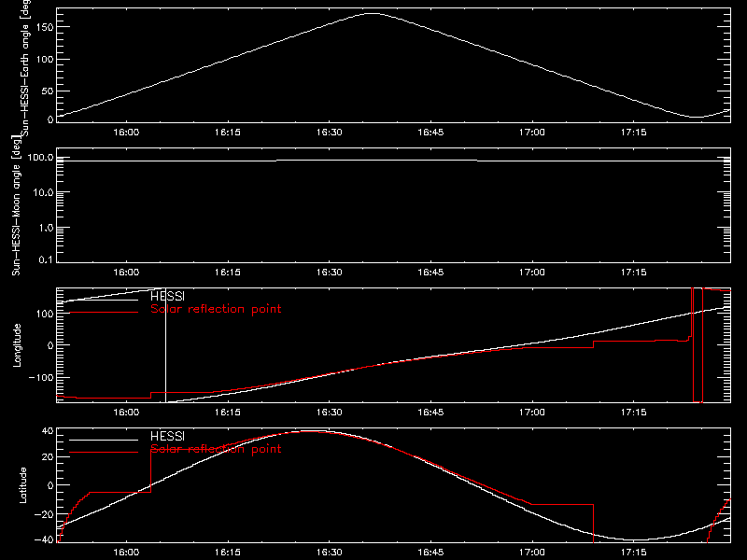Viewport: 747px width, 560px height.
Task: Pick Solar reflection point legend in Longitude plot
Action: 216,309
